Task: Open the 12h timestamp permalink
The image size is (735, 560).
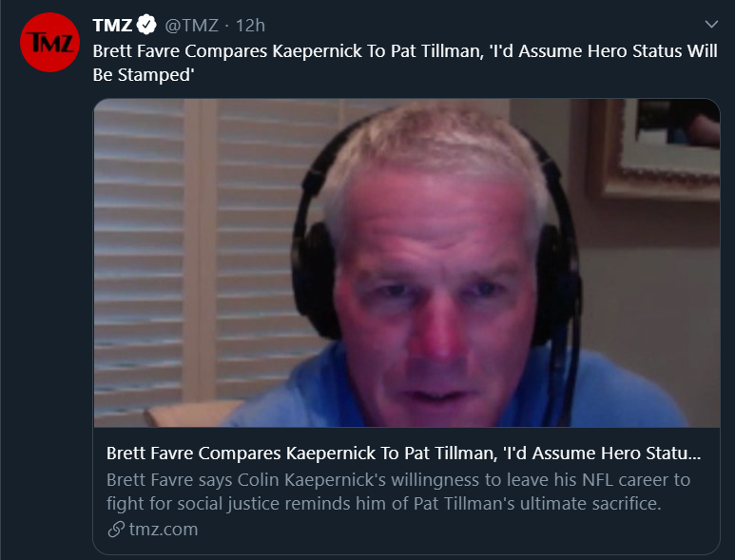Action: click(x=250, y=25)
